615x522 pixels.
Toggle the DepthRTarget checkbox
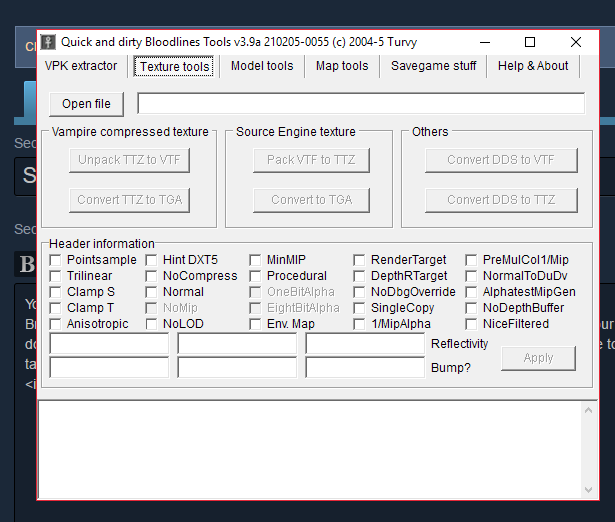coord(359,276)
